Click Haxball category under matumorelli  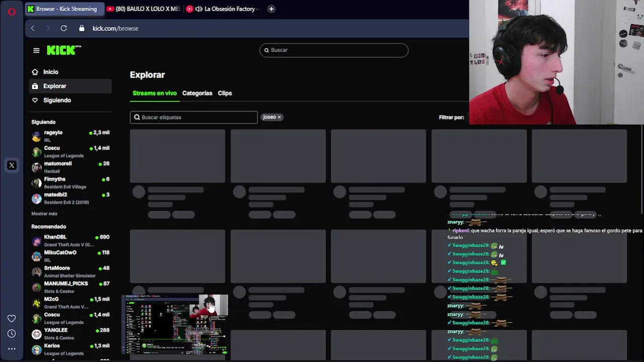pos(52,171)
